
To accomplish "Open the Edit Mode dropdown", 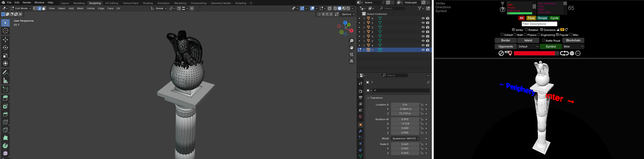I will pyautogui.click(x=21, y=9).
